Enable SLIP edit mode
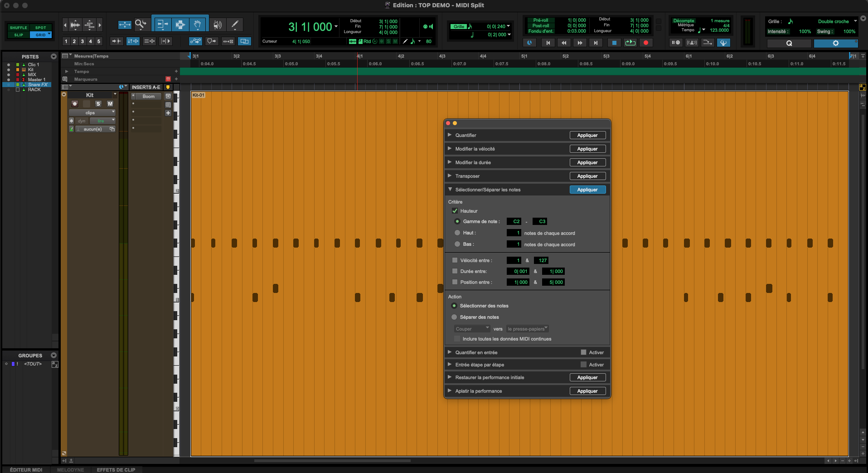This screenshot has height=473, width=868. pos(19,35)
